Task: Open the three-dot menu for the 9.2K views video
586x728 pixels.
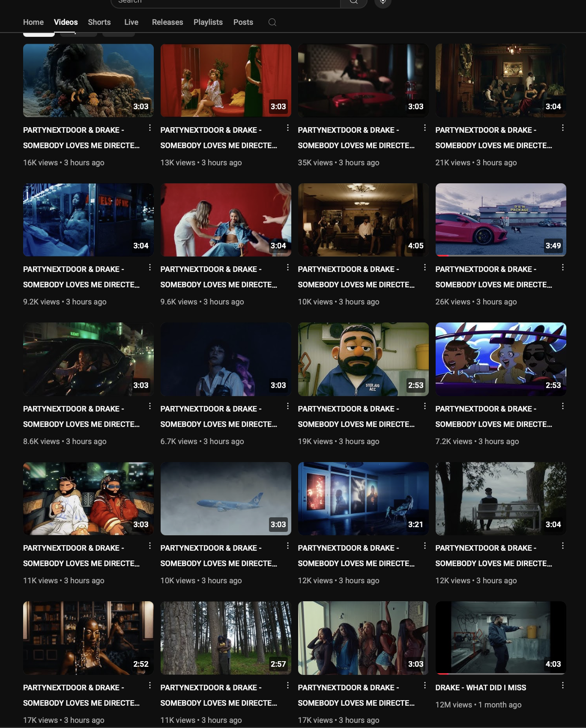Action: coord(149,267)
